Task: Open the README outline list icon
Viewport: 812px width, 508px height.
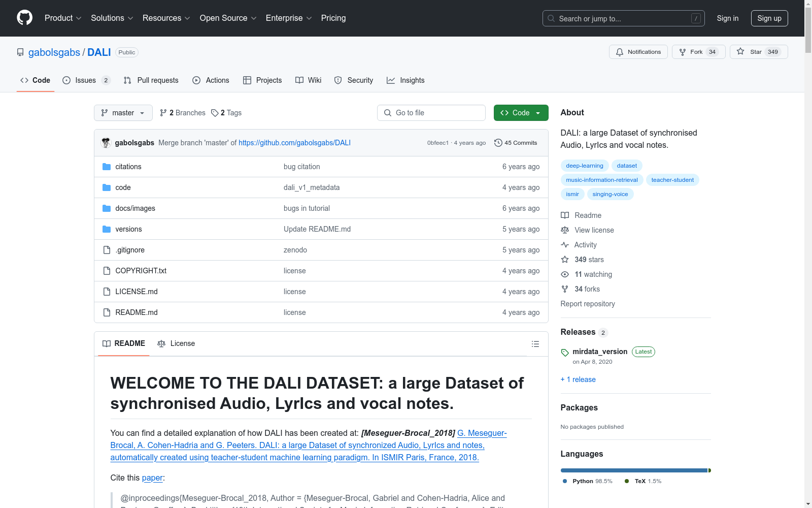Action: [x=535, y=344]
